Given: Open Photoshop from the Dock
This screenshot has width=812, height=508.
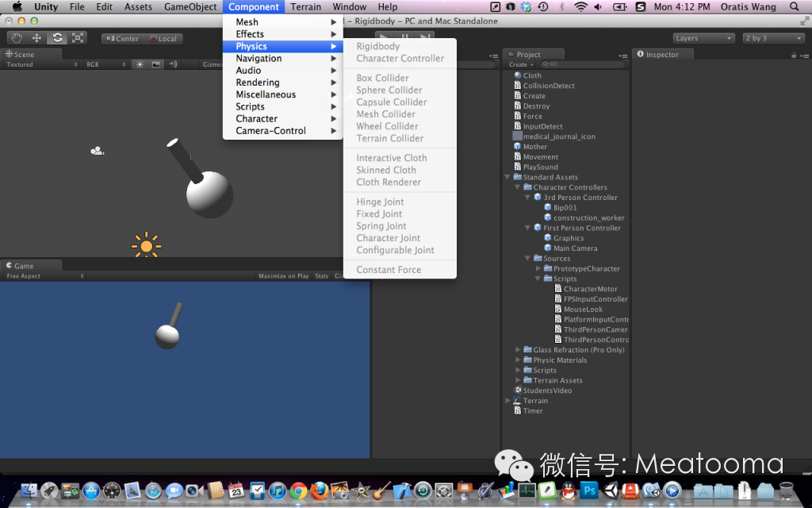Looking at the screenshot, I should (589, 490).
